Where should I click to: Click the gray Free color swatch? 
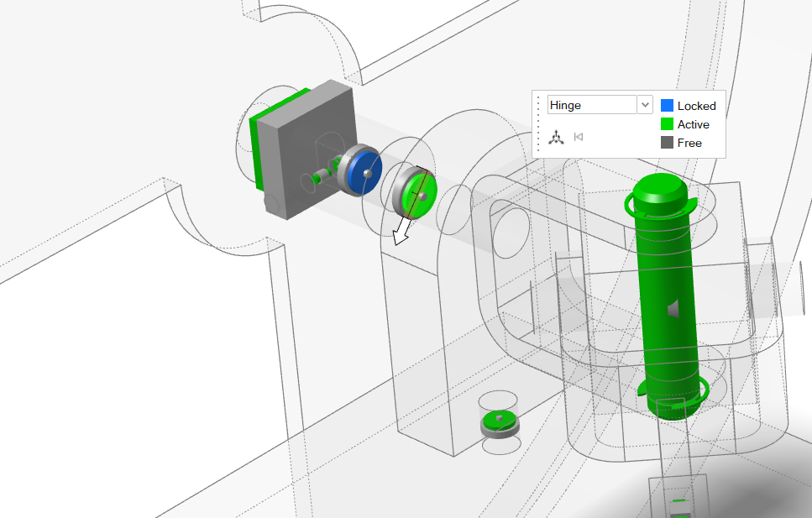point(667,143)
